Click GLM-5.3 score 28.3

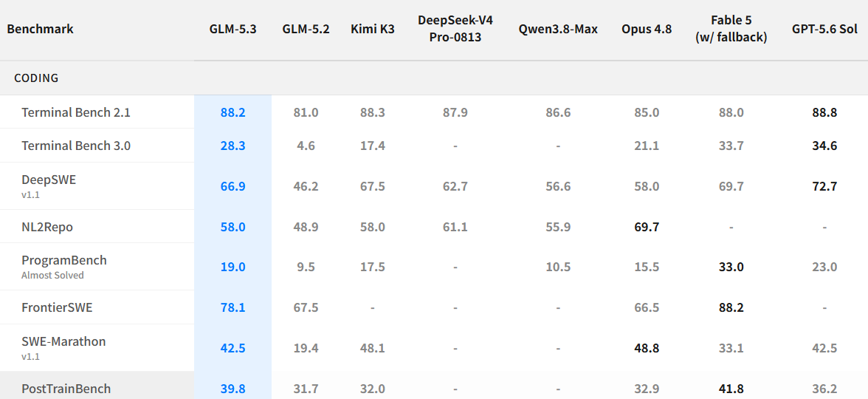(x=232, y=146)
